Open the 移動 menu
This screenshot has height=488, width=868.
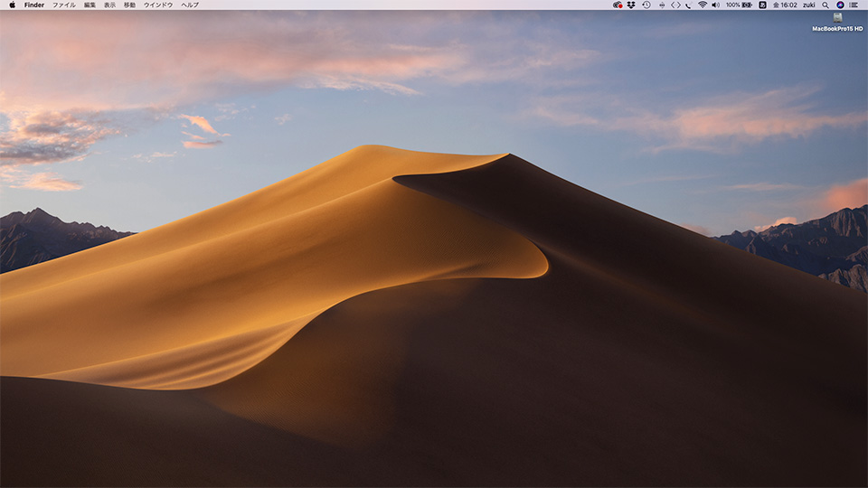tap(129, 5)
